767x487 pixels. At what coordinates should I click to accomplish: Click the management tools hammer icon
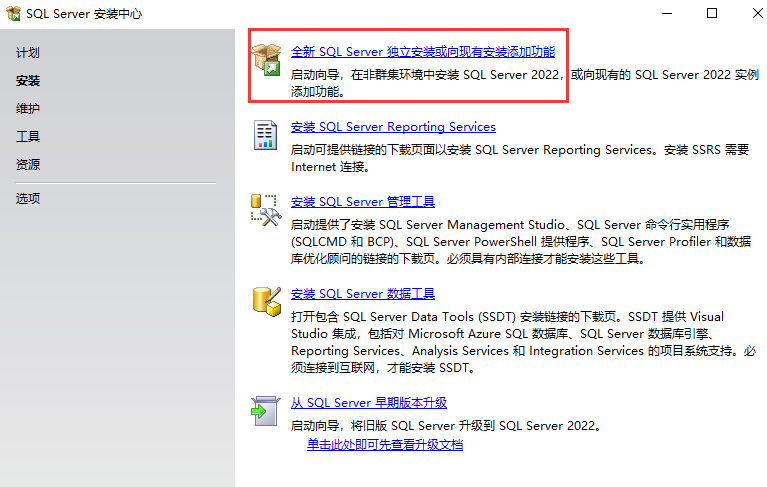click(x=266, y=210)
